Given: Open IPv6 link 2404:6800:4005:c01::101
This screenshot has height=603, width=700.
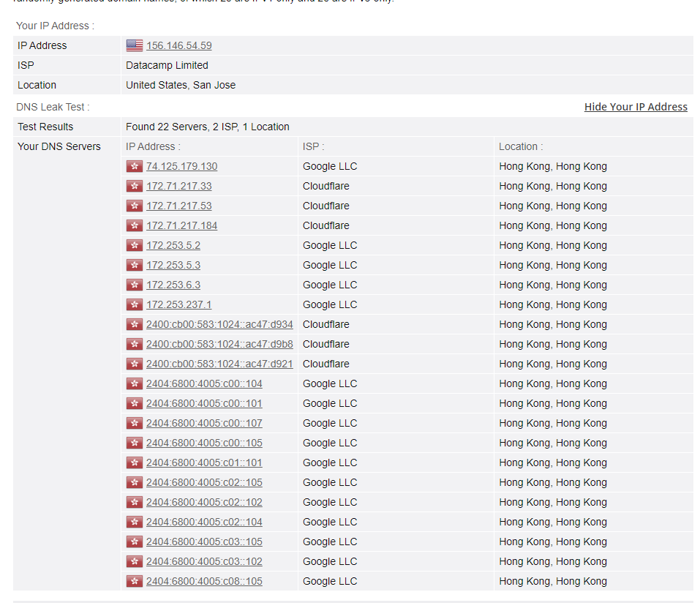Looking at the screenshot, I should coord(205,462).
